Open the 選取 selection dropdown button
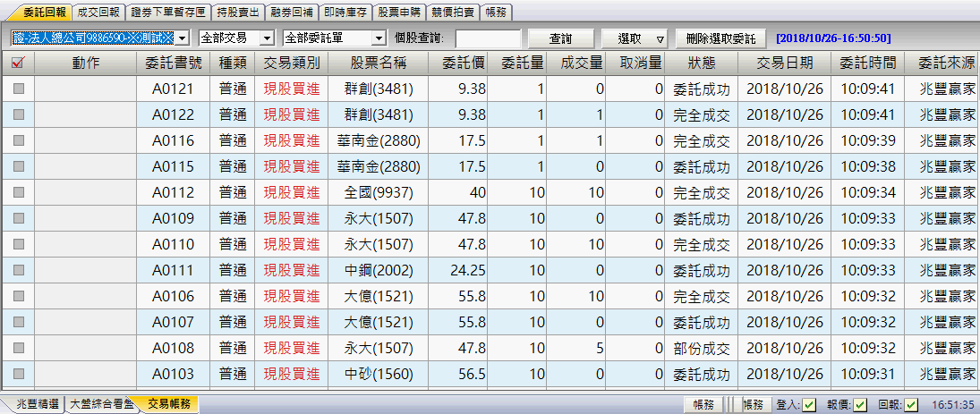Image resolution: width=980 pixels, height=414 pixels. coord(635,38)
